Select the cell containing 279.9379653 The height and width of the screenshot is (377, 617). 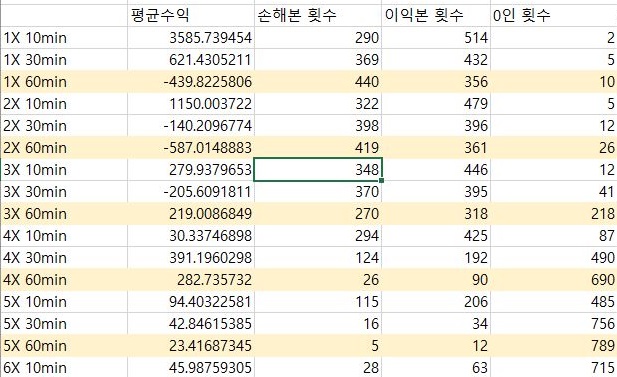click(x=191, y=170)
